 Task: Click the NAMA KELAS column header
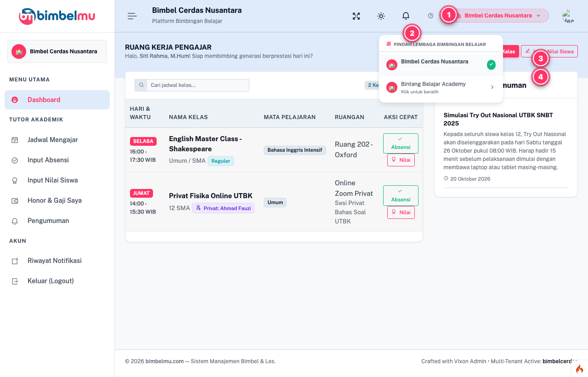[188, 117]
